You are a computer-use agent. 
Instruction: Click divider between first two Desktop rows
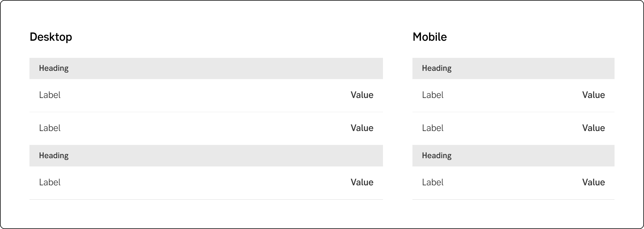(206, 112)
